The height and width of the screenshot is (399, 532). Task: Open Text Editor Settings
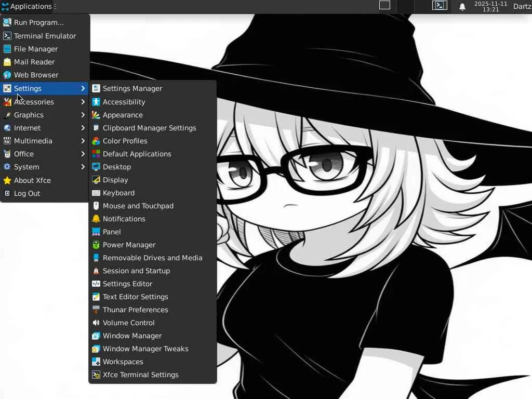click(x=153, y=297)
